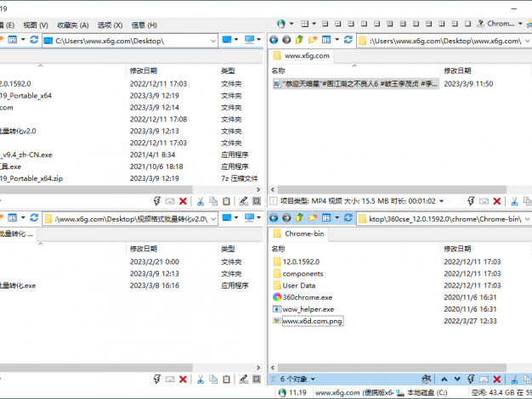Viewport: 532px width, 399px height.
Task: Go forward in top-right pane
Action: click(286, 40)
